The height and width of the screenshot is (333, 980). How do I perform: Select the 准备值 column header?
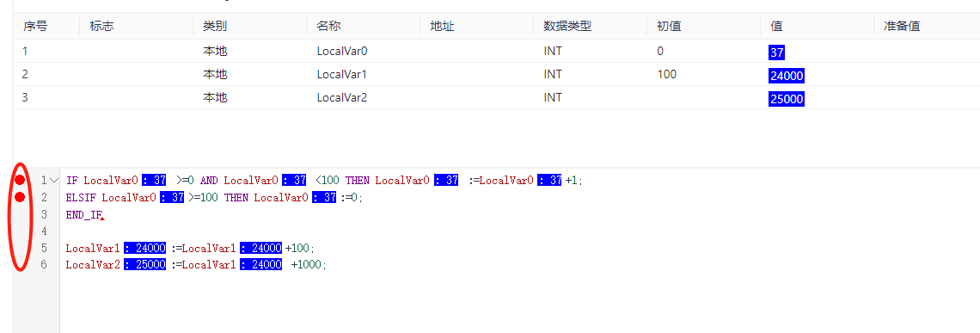[902, 27]
